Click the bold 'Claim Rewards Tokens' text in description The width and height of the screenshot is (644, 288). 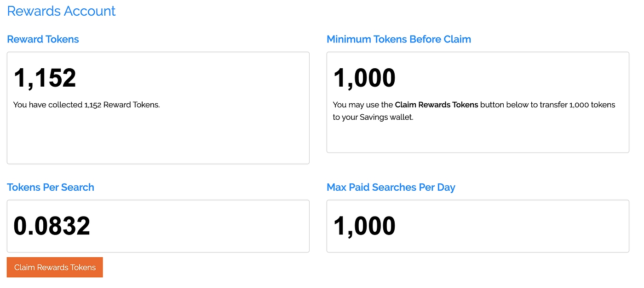[436, 105]
